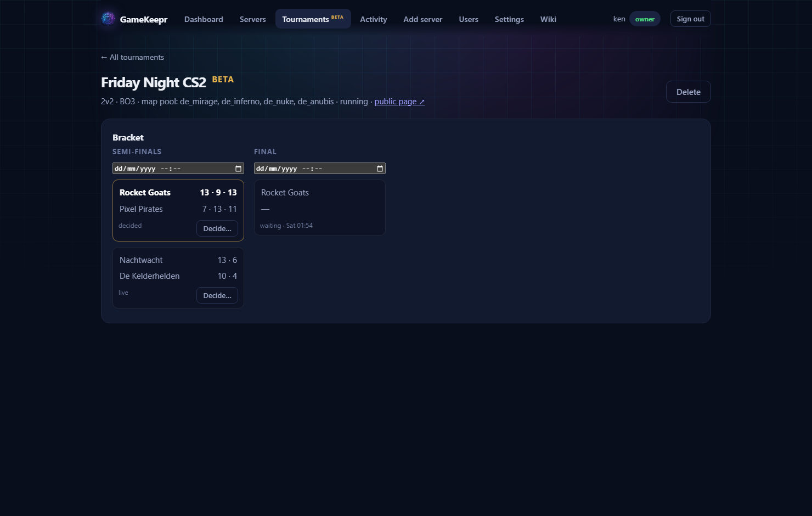Viewport: 812px width, 516px height.
Task: Select the Tournaments BETA tab
Action: [x=313, y=19]
